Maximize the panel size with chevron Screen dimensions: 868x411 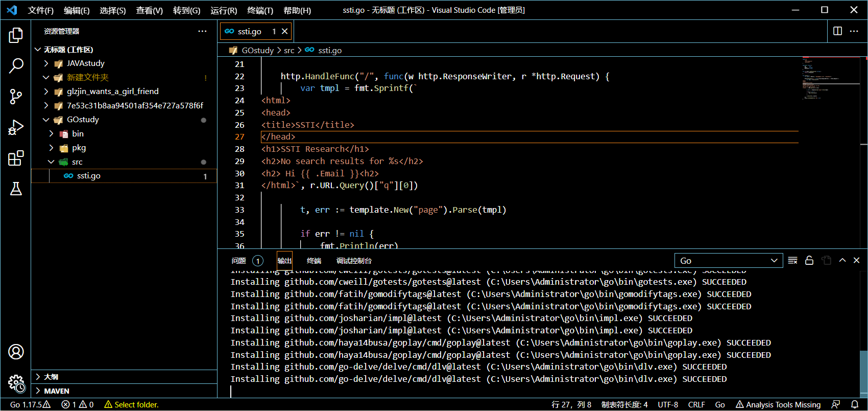point(842,261)
